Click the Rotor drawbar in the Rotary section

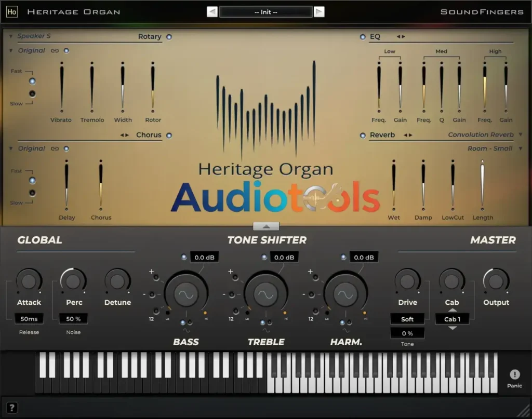click(x=153, y=86)
